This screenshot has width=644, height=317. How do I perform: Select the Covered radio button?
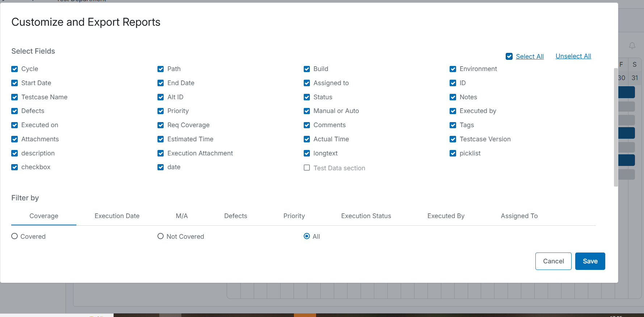14,236
